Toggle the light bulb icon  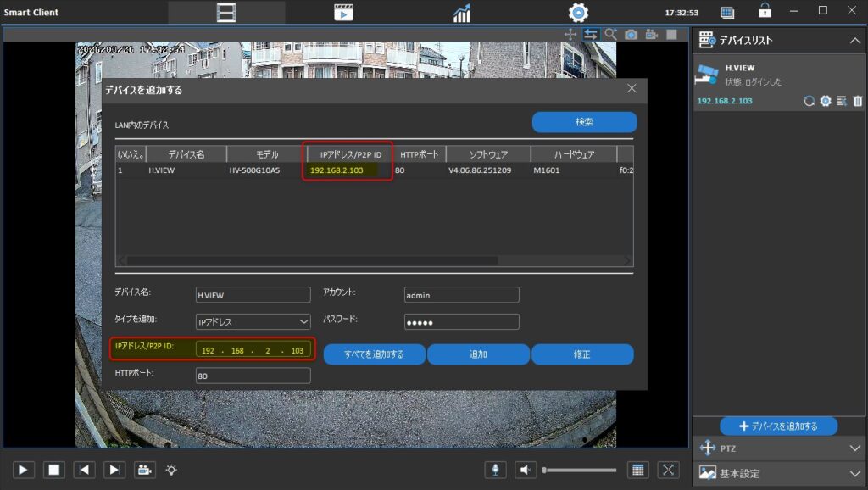pyautogui.click(x=171, y=470)
